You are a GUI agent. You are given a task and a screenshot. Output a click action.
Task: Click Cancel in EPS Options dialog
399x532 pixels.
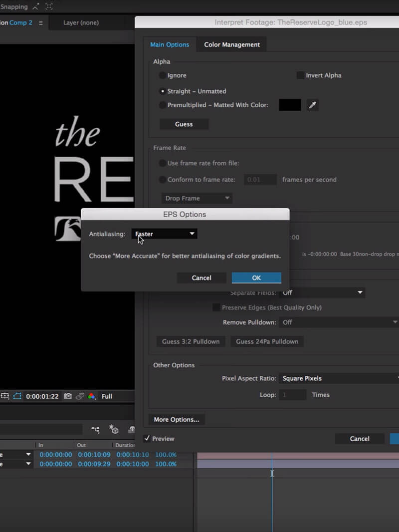point(201,278)
